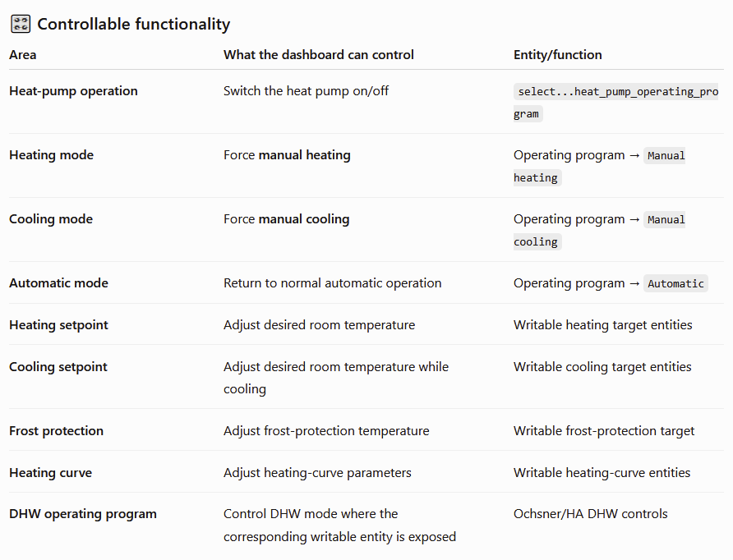Image resolution: width=733 pixels, height=560 pixels.
Task: Click the Manual cooling code label
Action: (599, 230)
